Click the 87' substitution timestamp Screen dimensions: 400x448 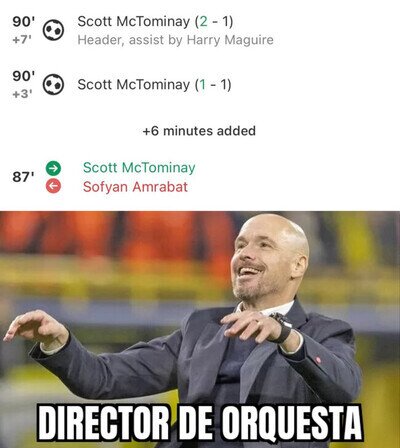click(x=23, y=177)
